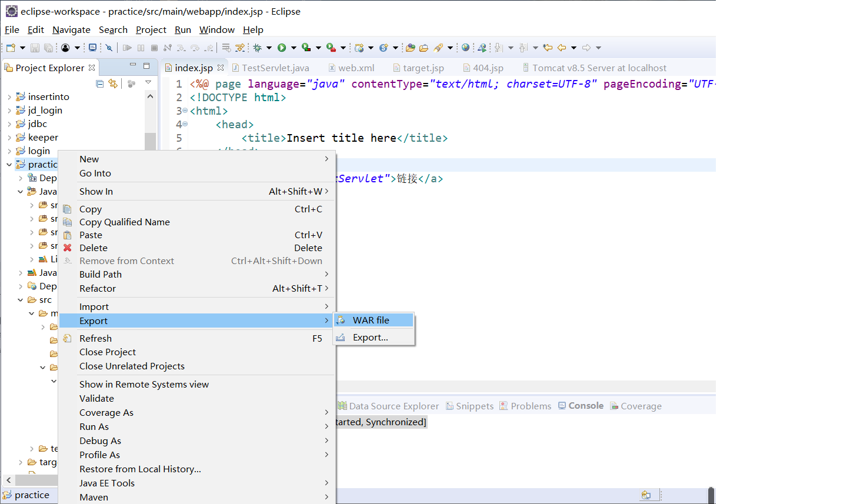This screenshot has height=504, width=850.
Task: Open the Run As submenu
Action: (197, 426)
